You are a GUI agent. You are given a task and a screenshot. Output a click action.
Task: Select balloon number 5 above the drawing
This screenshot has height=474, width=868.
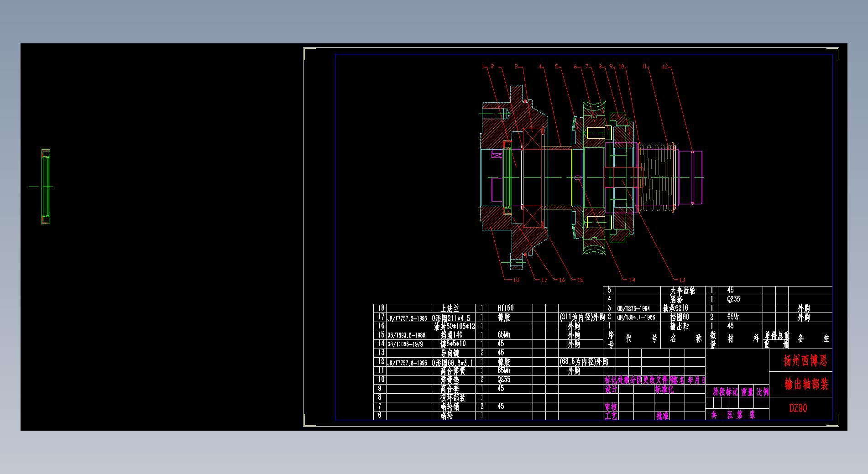[x=557, y=67]
